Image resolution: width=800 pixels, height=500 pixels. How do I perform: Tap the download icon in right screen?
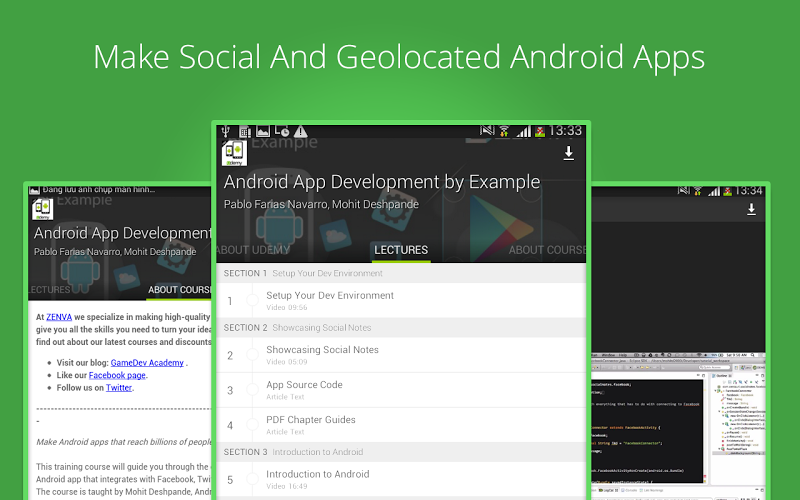(x=751, y=209)
